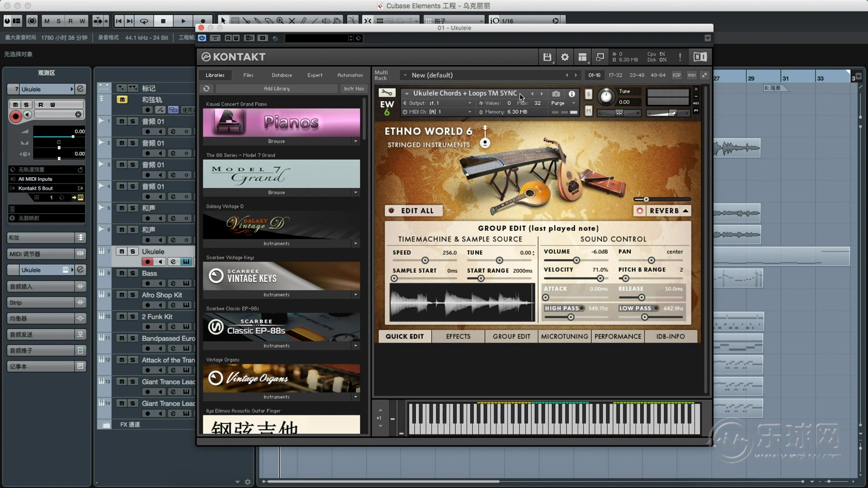Click the MIDI 调节器 section icon
868x488 pixels.
click(80, 254)
